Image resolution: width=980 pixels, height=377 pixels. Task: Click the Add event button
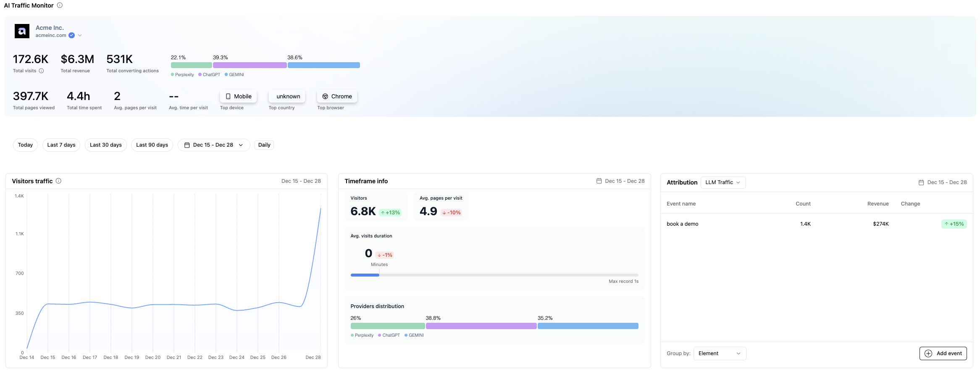943,353
